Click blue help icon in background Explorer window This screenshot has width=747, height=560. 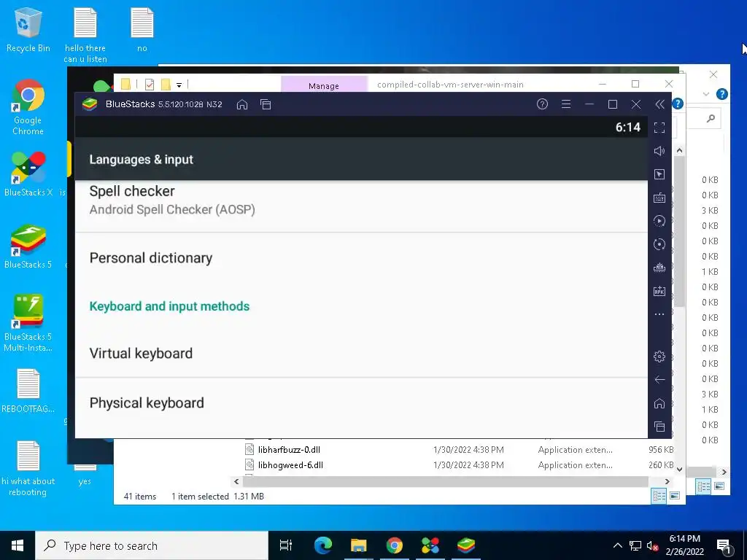pyautogui.click(x=722, y=94)
